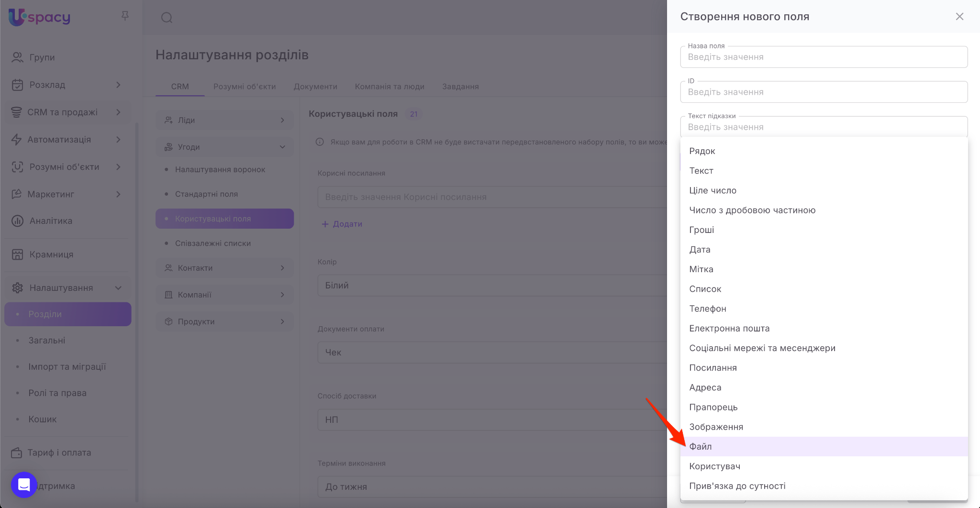Open Крамниця store section

[51, 254]
